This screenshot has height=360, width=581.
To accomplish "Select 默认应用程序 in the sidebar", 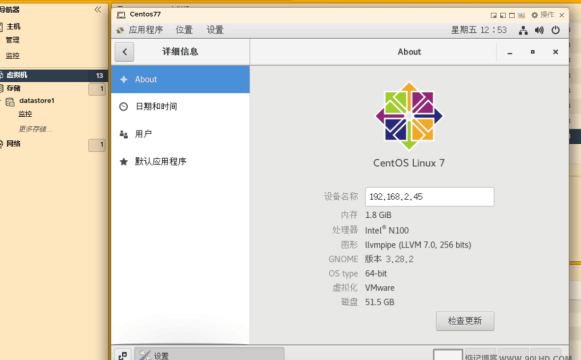I will [180, 161].
